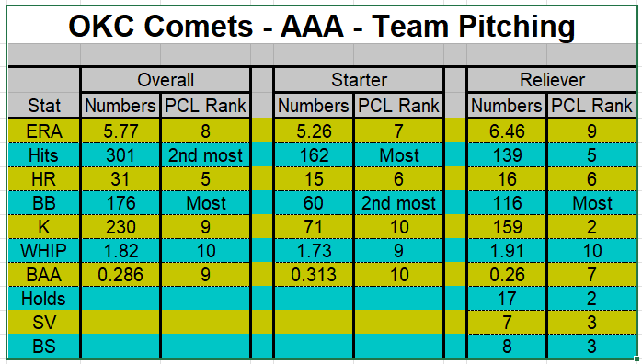Click the Overall BB value 176
The width and height of the screenshot is (642, 364).
pos(120,203)
